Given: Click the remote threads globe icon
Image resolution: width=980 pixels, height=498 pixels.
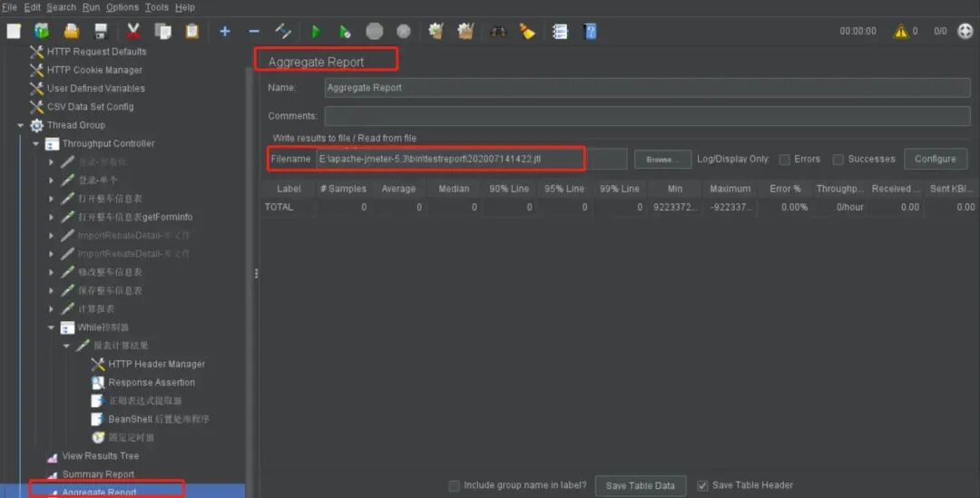Looking at the screenshot, I should [965, 31].
